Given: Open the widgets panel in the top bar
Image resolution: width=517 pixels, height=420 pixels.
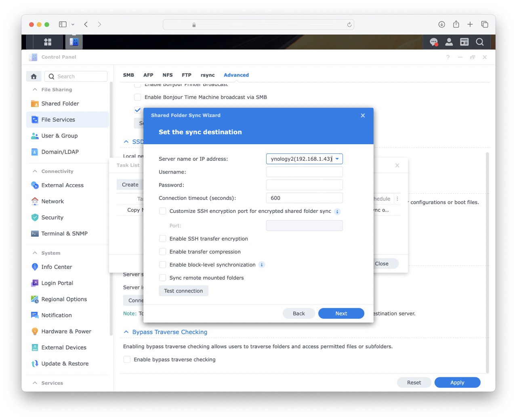Looking at the screenshot, I should click(x=48, y=42).
